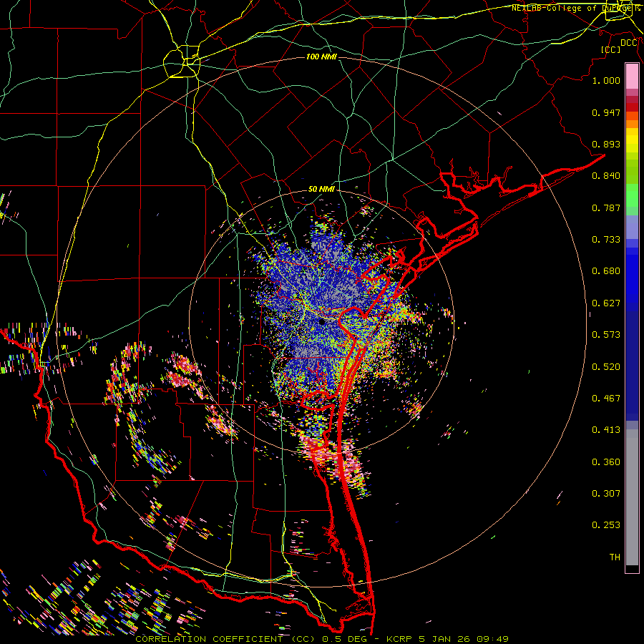The image size is (644, 644).
Task: Select the 0.307 legend value
Action: pos(606,494)
